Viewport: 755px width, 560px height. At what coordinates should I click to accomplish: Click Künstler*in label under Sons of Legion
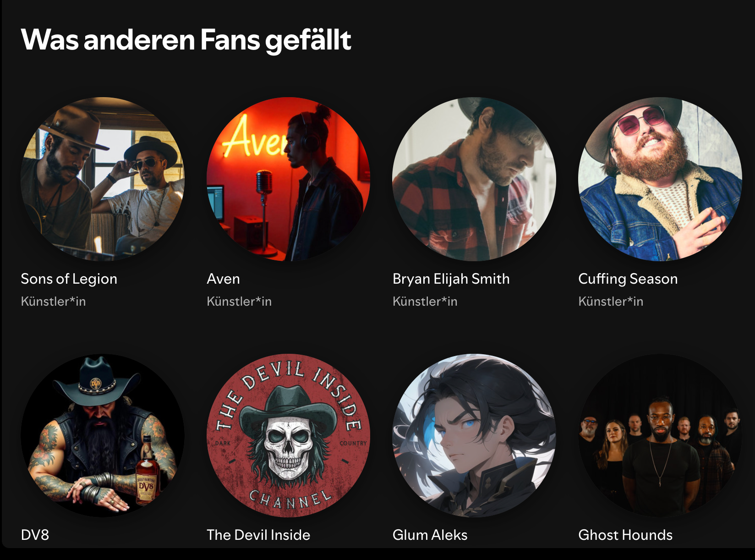(53, 301)
